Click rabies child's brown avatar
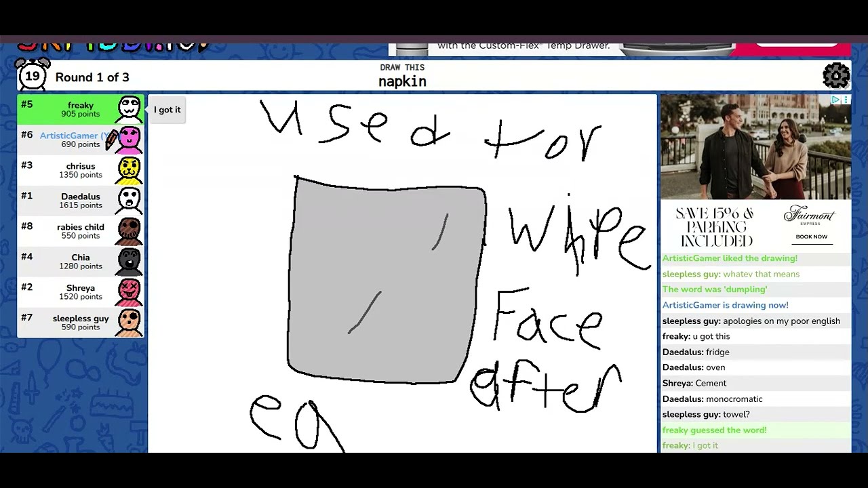This screenshot has width=868, height=488. click(x=129, y=230)
